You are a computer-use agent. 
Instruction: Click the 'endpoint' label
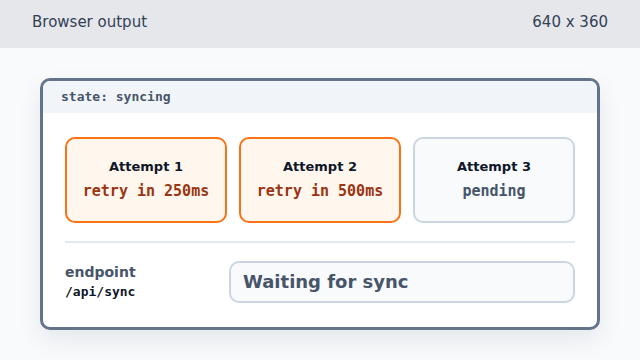click(x=100, y=272)
